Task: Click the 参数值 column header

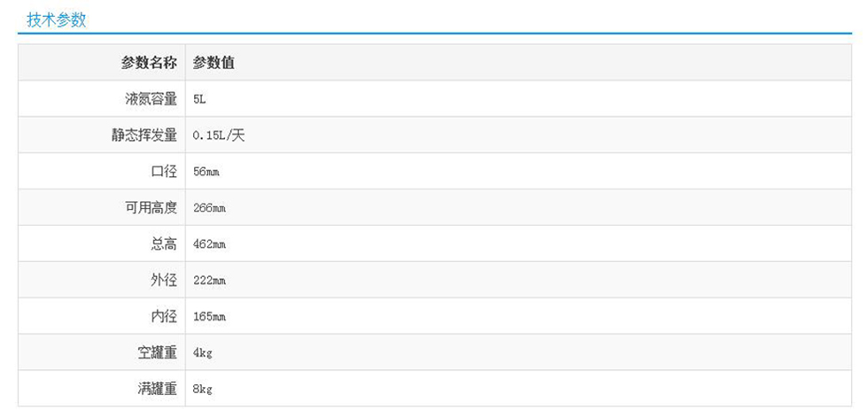Action: pos(213,63)
